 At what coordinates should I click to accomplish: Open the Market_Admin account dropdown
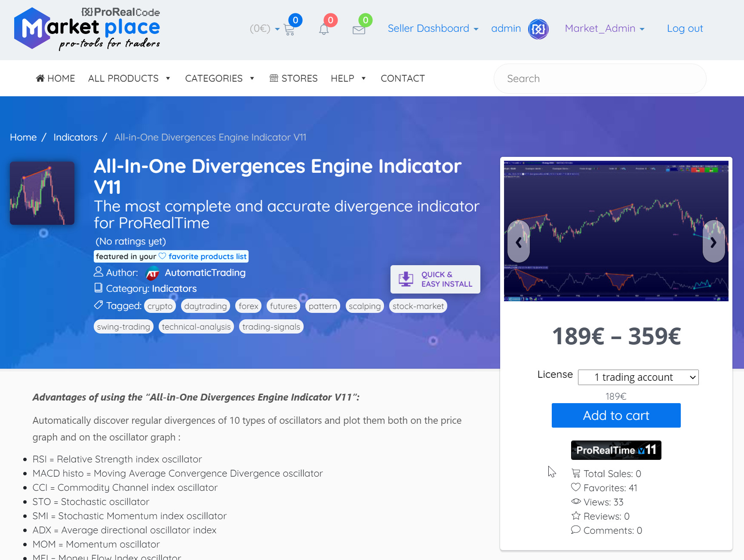coord(605,28)
